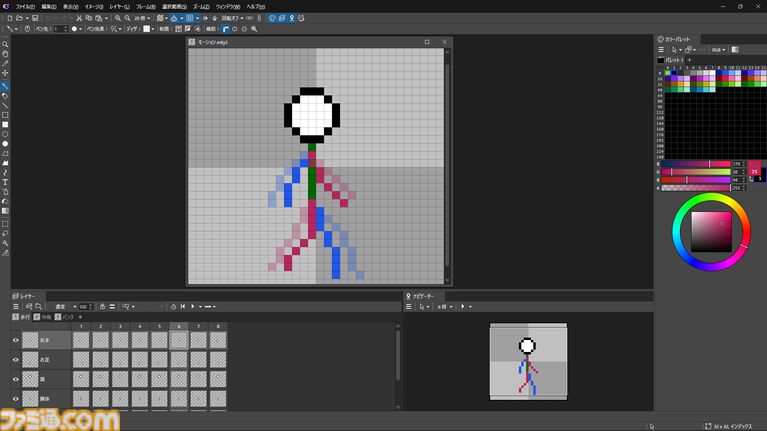The height and width of the screenshot is (431, 767).
Task: Play the animation in the layer panel
Action: pyautogui.click(x=193, y=307)
